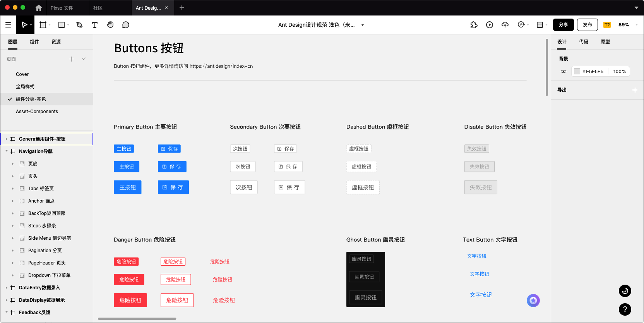Edit the 100% background opacity field
644x323 pixels.
(620, 71)
